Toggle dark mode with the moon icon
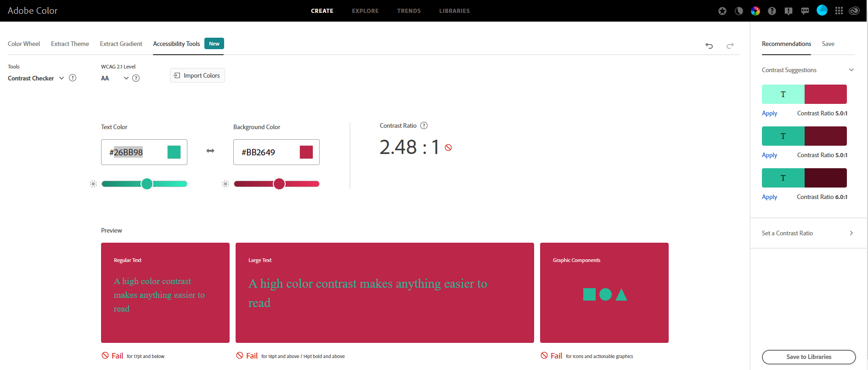 739,11
